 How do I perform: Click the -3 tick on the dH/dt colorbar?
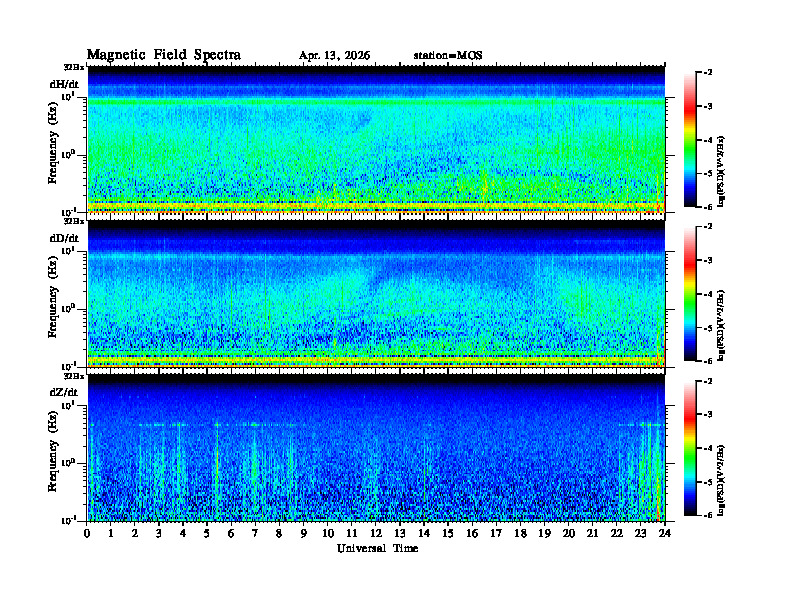point(708,107)
